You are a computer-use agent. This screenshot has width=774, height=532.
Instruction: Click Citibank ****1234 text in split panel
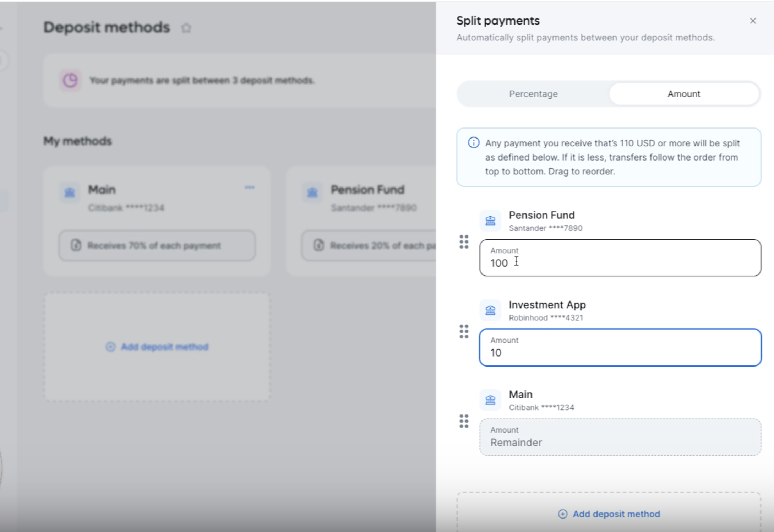[541, 407]
